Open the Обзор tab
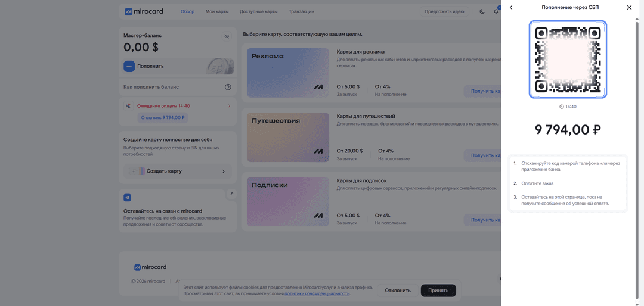Viewport: 644px width, 306px height. tap(187, 11)
